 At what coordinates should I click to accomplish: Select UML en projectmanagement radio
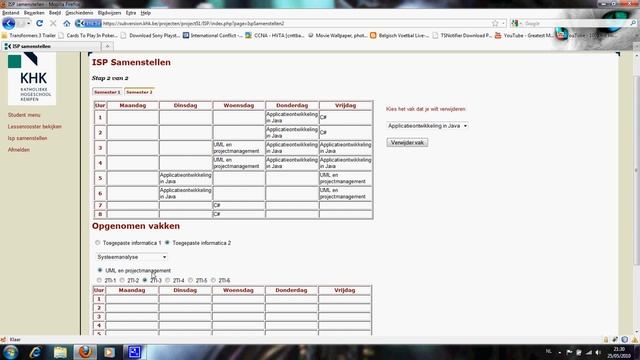pyautogui.click(x=100, y=270)
